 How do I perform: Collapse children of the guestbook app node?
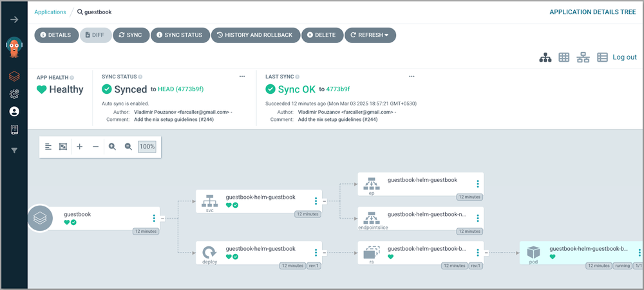click(x=162, y=218)
